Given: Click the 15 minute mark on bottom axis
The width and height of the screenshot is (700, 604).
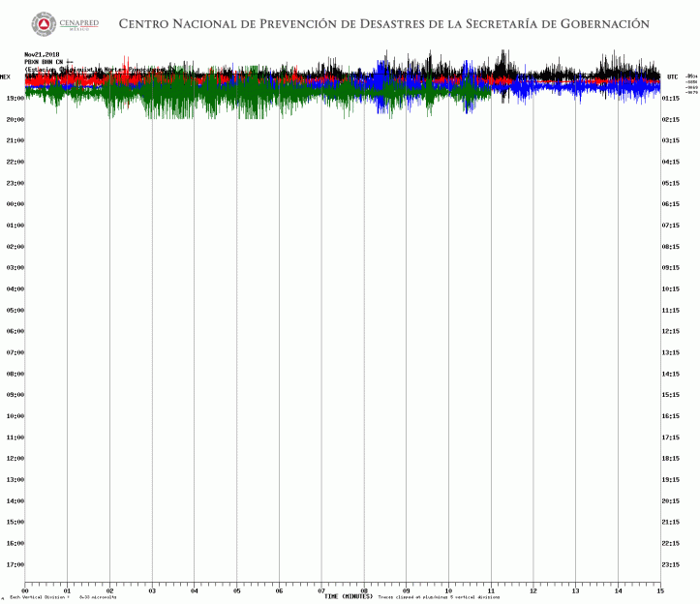Looking at the screenshot, I should pos(660,589).
